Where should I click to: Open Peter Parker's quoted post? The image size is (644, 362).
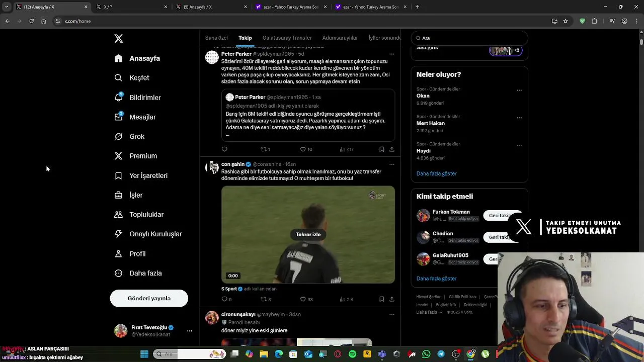click(x=308, y=116)
